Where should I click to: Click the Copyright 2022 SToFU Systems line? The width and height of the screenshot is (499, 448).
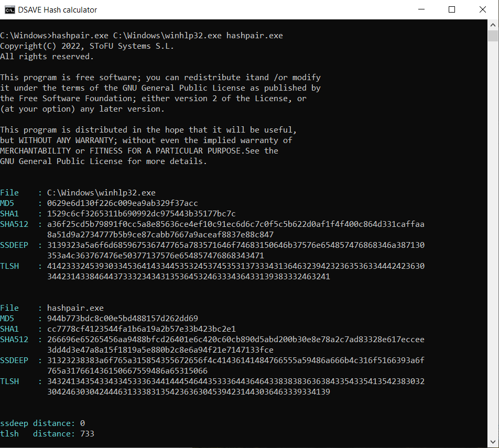[x=86, y=46]
